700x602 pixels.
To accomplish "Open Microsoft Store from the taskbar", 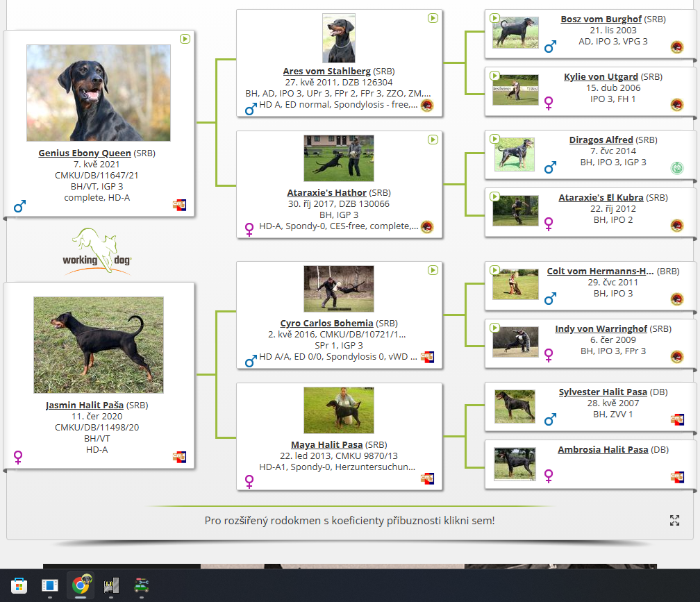I will click(x=19, y=585).
